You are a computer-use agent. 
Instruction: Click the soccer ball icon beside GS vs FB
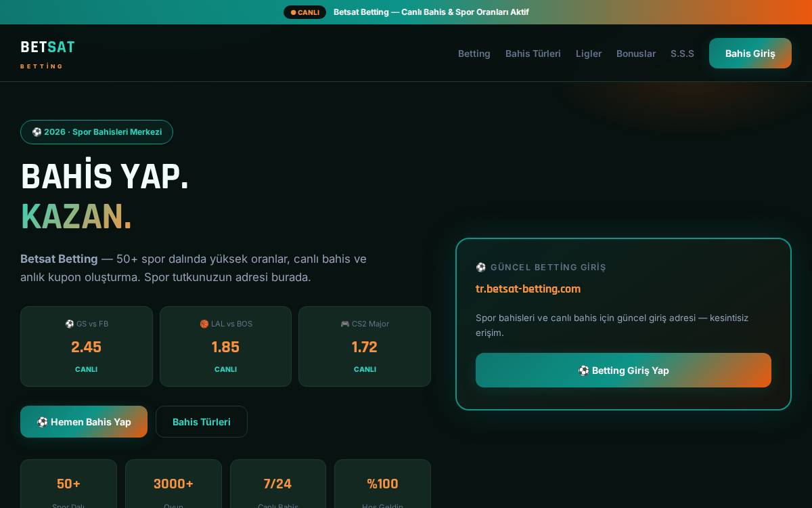pyautogui.click(x=69, y=324)
